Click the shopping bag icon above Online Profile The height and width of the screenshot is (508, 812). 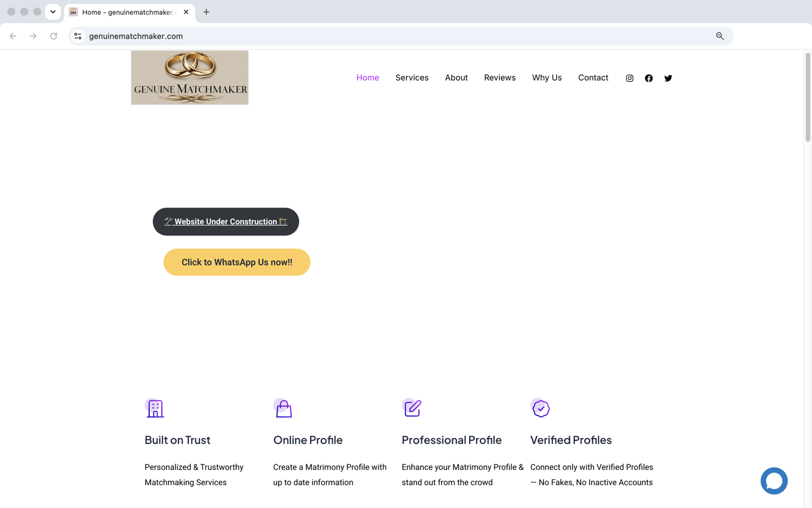(x=283, y=408)
